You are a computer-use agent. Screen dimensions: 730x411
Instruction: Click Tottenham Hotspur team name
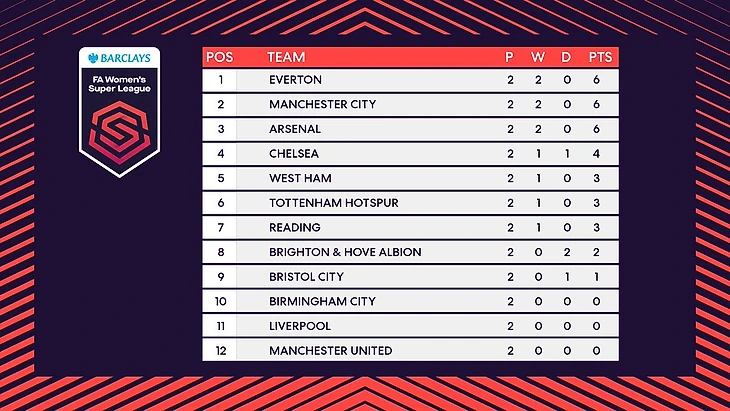[x=334, y=203]
